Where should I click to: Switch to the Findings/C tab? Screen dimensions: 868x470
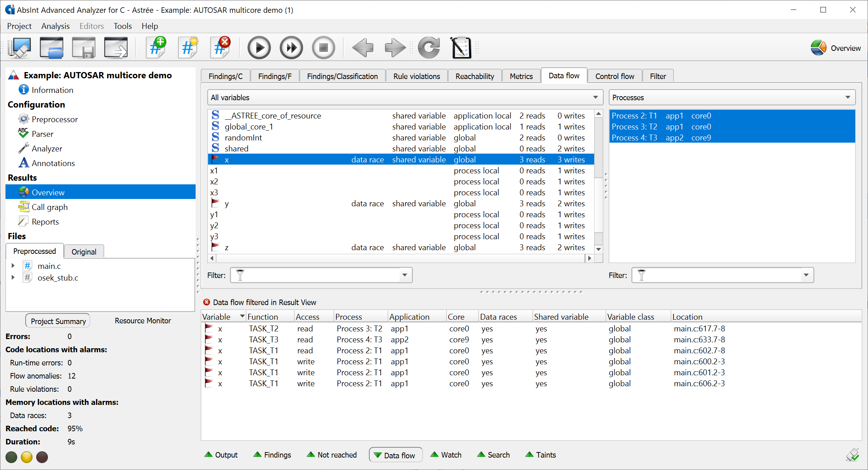(225, 76)
